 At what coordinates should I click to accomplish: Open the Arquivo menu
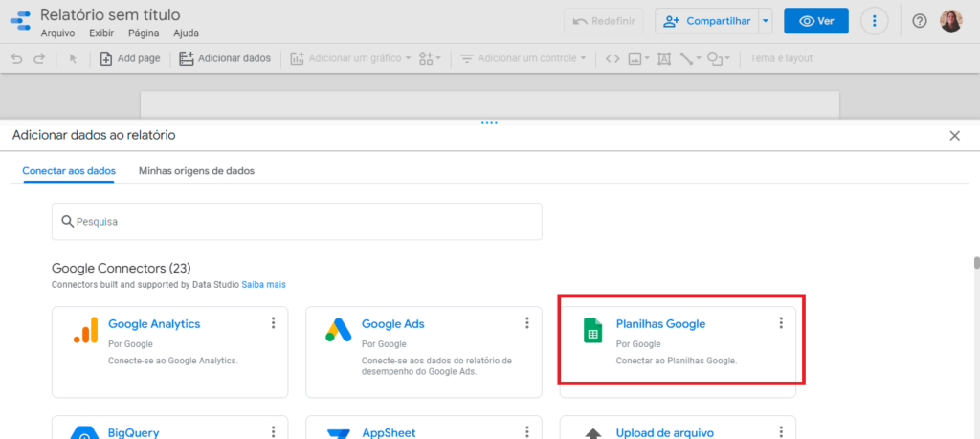tap(58, 33)
